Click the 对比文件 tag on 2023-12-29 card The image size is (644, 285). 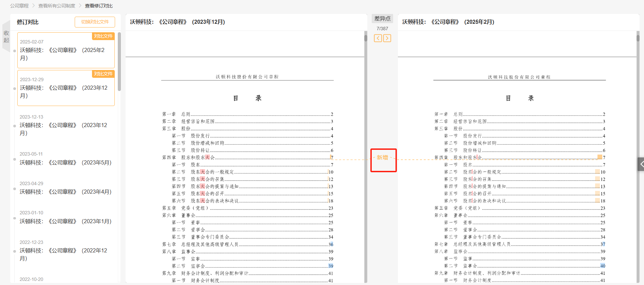click(103, 74)
